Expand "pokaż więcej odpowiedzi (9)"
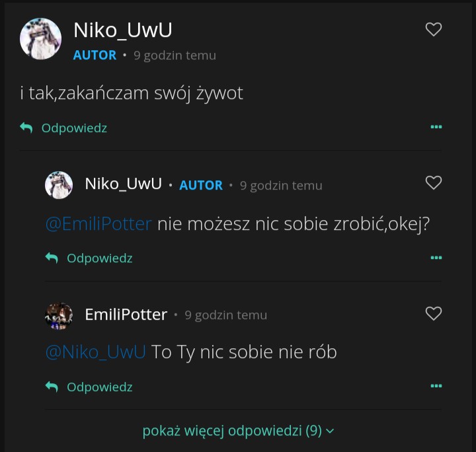This screenshot has width=476, height=452. pos(238,431)
